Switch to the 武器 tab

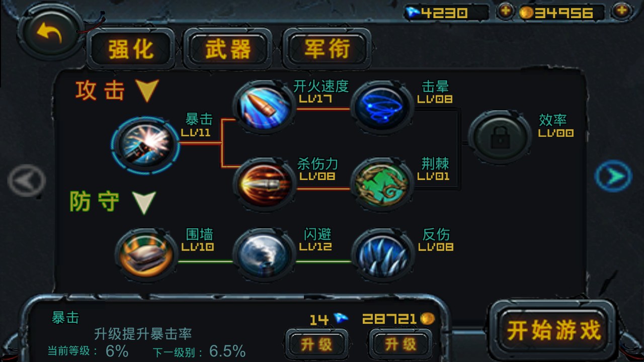click(x=228, y=49)
